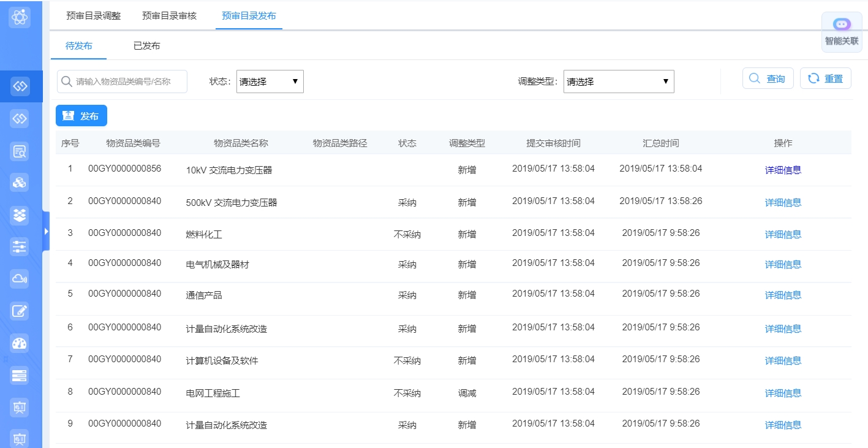Focus the 物资品类编号/名称 search input

click(122, 81)
